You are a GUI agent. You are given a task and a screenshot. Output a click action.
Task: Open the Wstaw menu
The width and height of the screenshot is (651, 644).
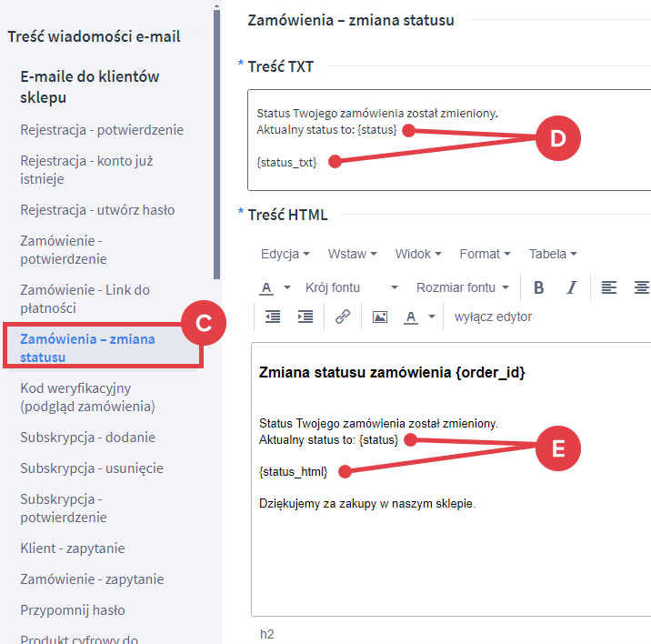352,254
